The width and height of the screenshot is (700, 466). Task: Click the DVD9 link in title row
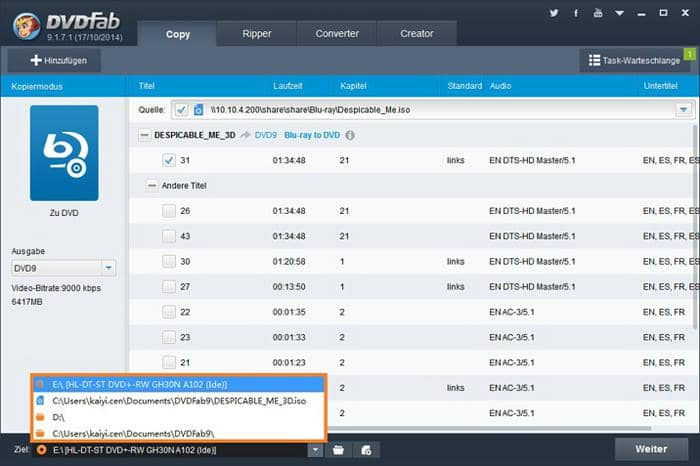coord(266,135)
